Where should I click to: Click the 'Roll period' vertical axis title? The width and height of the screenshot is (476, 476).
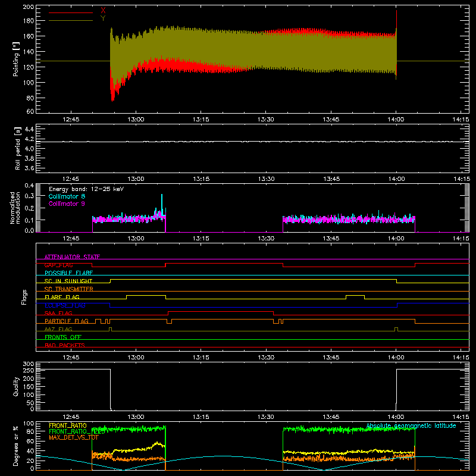(17, 148)
